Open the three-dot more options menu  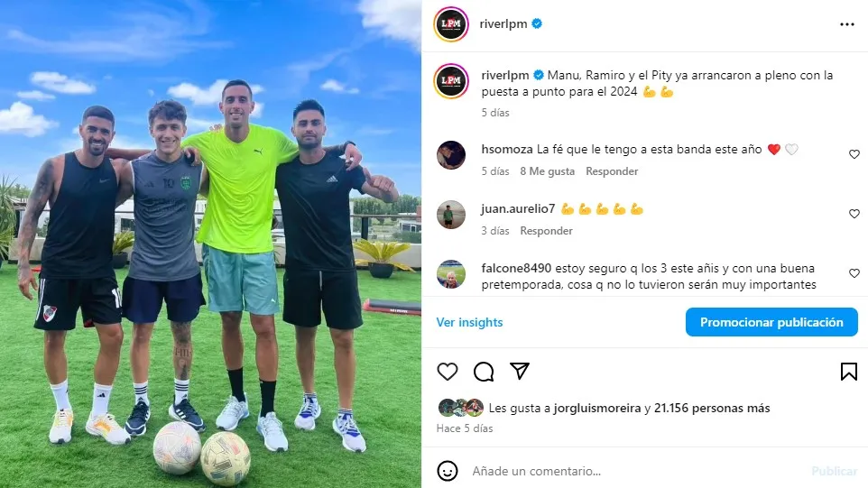pyautogui.click(x=847, y=24)
